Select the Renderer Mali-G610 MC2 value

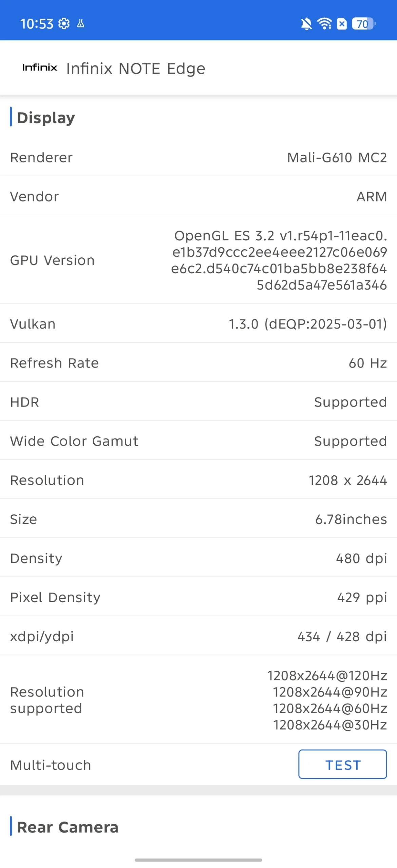337,158
